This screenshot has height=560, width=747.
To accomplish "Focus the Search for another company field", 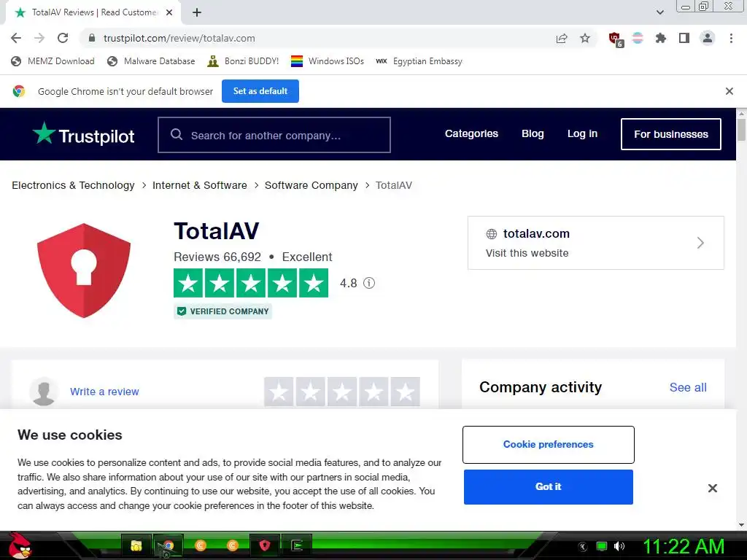I will [274, 135].
